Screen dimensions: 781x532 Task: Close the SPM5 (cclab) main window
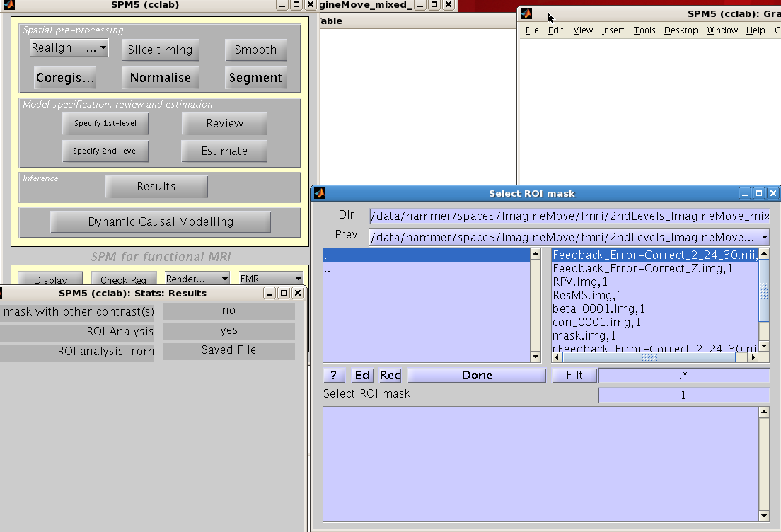tap(311, 5)
